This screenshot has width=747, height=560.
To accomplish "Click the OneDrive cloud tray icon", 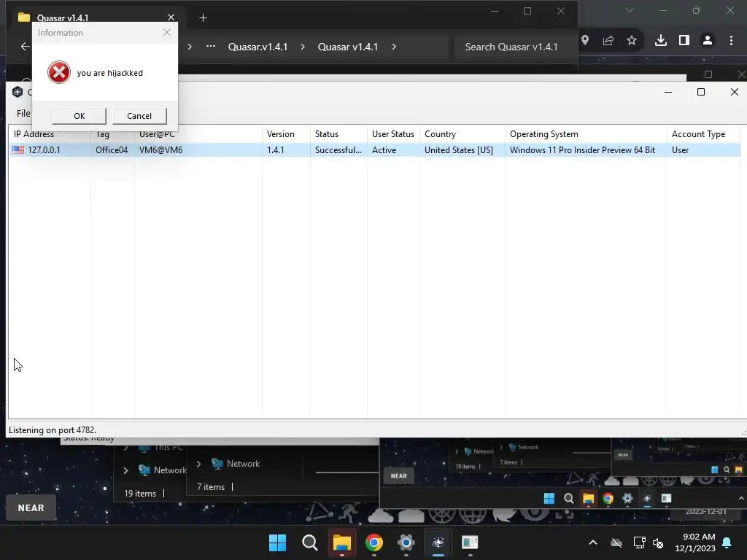I will 616,542.
